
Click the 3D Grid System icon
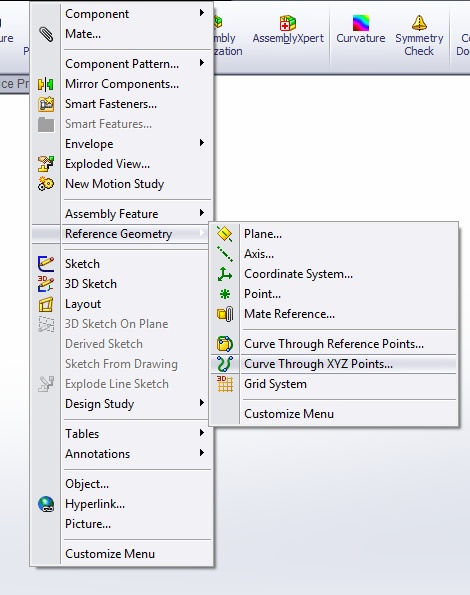coord(225,384)
